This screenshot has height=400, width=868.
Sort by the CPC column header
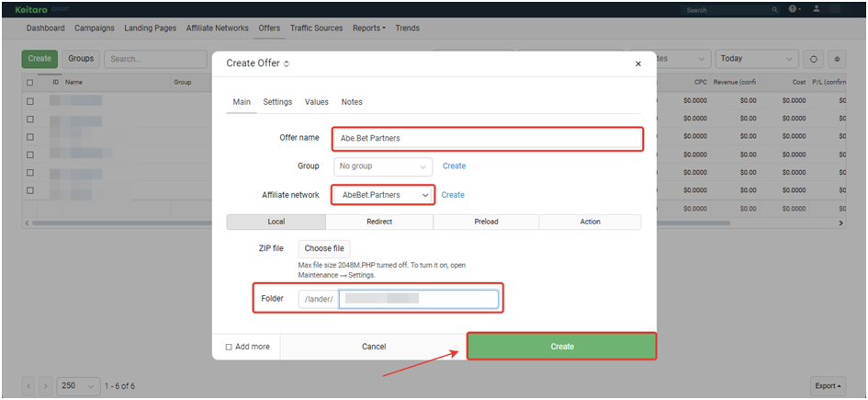tap(701, 83)
